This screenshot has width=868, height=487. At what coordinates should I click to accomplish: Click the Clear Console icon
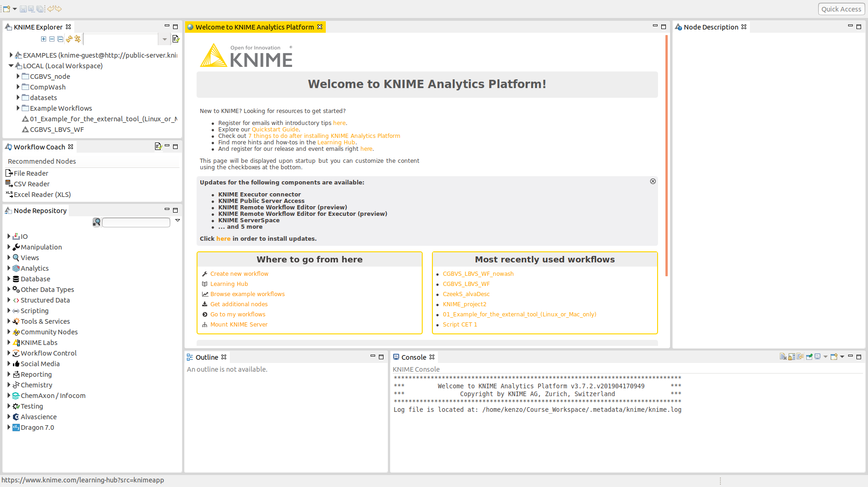[x=783, y=357]
